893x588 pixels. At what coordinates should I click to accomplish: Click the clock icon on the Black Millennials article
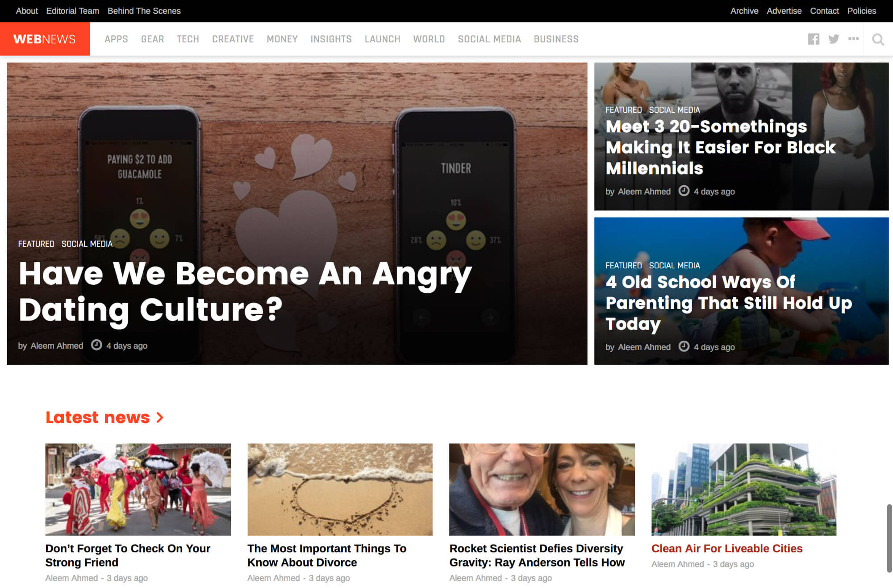[x=684, y=191]
